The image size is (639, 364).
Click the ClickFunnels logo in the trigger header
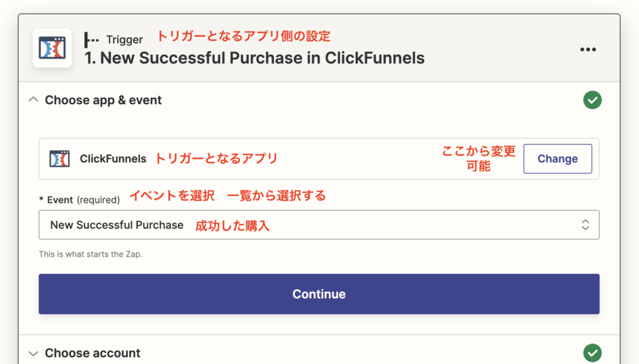(x=52, y=48)
